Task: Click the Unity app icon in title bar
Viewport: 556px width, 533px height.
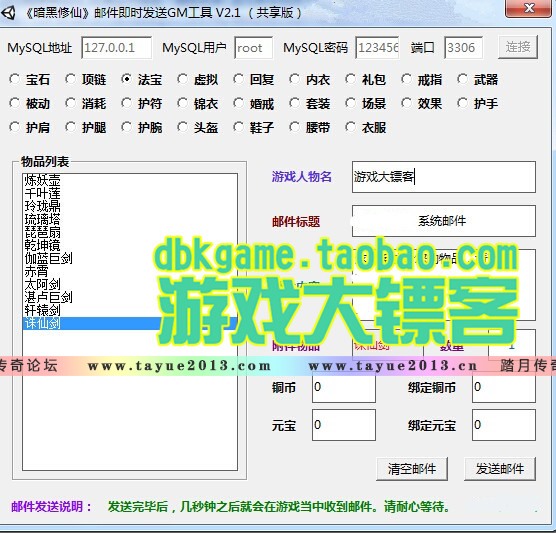Action: (x=9, y=13)
